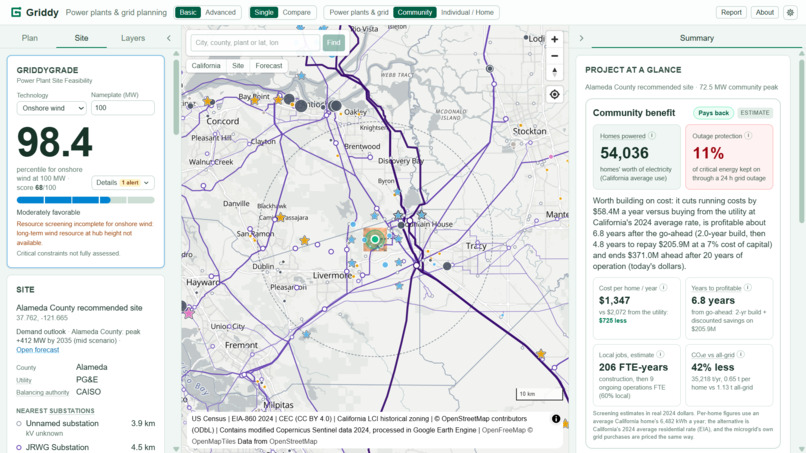Zoom in with the map plus button
This screenshot has height=453, width=806.
tap(554, 40)
